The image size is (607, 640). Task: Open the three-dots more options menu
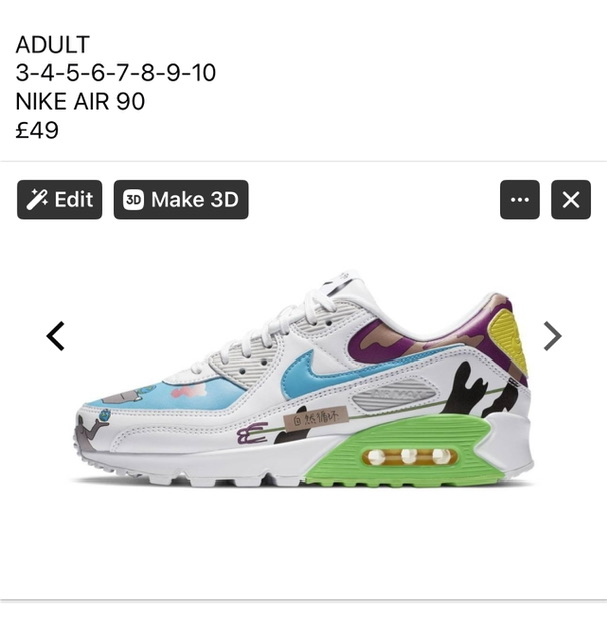click(x=520, y=200)
